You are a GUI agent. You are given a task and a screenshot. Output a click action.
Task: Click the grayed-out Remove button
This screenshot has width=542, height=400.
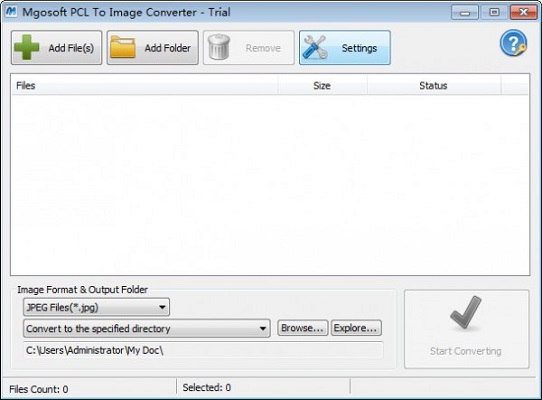[x=249, y=48]
